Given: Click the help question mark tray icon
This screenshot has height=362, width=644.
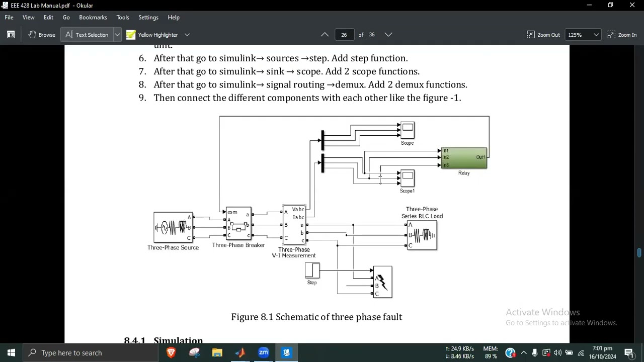Looking at the screenshot, I should coord(510,353).
